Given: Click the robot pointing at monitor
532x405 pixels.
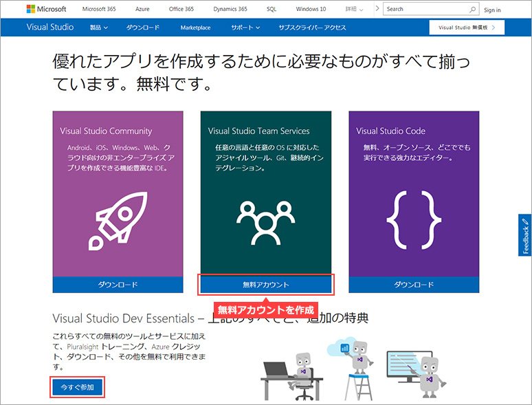Looking at the screenshot, I should point(417,375).
